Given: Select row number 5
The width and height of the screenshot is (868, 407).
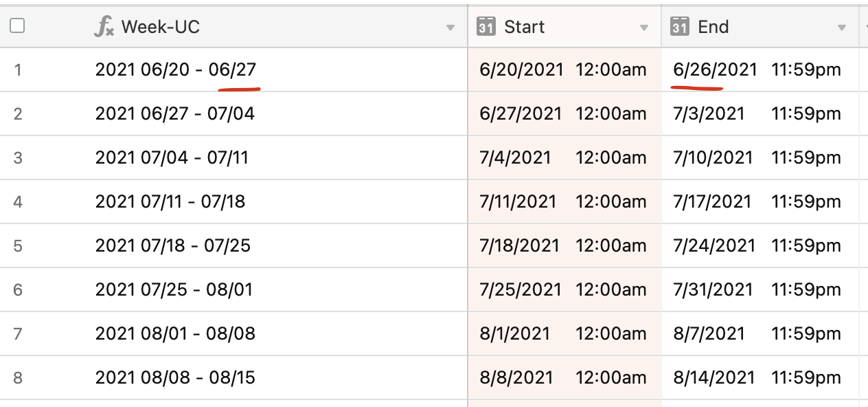Looking at the screenshot, I should 18,246.
